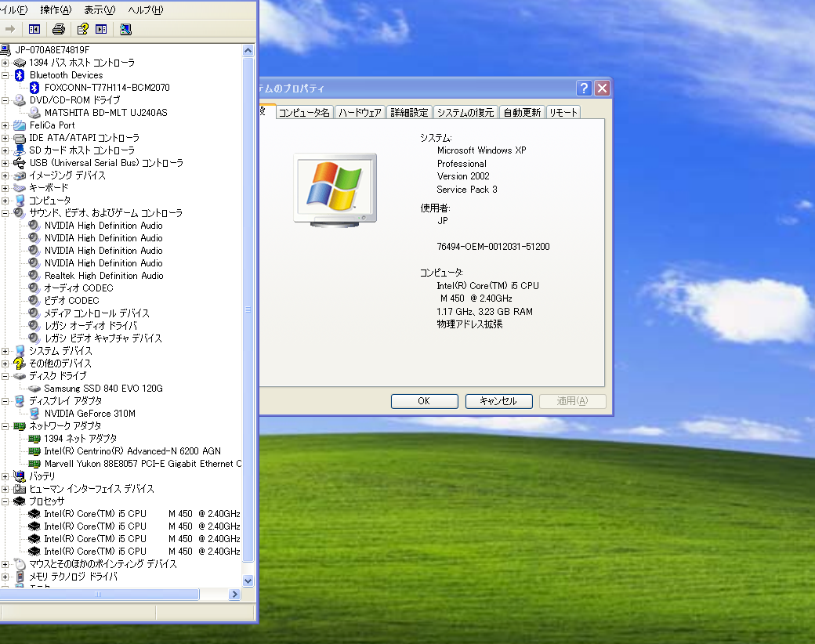Click the DVD/CD-ROM drive category icon
The width and height of the screenshot is (815, 644).
(x=20, y=100)
